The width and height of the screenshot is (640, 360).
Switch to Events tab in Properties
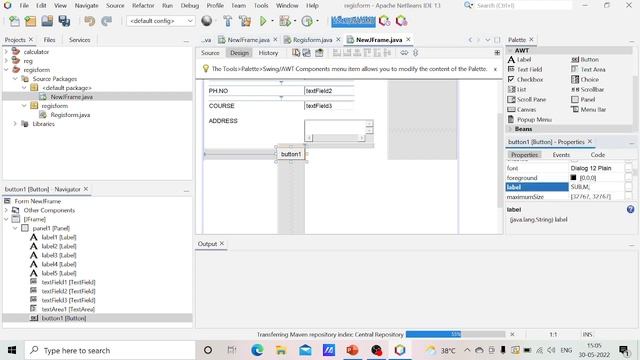point(561,155)
